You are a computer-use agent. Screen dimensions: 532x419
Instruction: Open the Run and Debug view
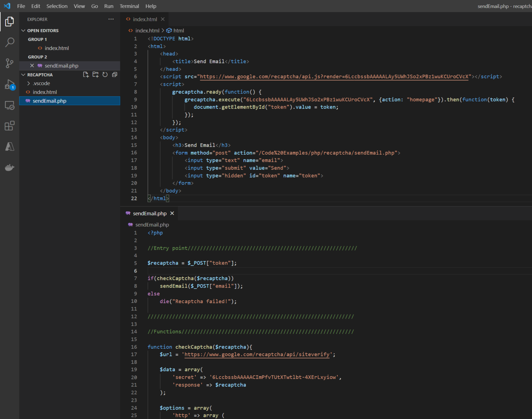[10, 84]
